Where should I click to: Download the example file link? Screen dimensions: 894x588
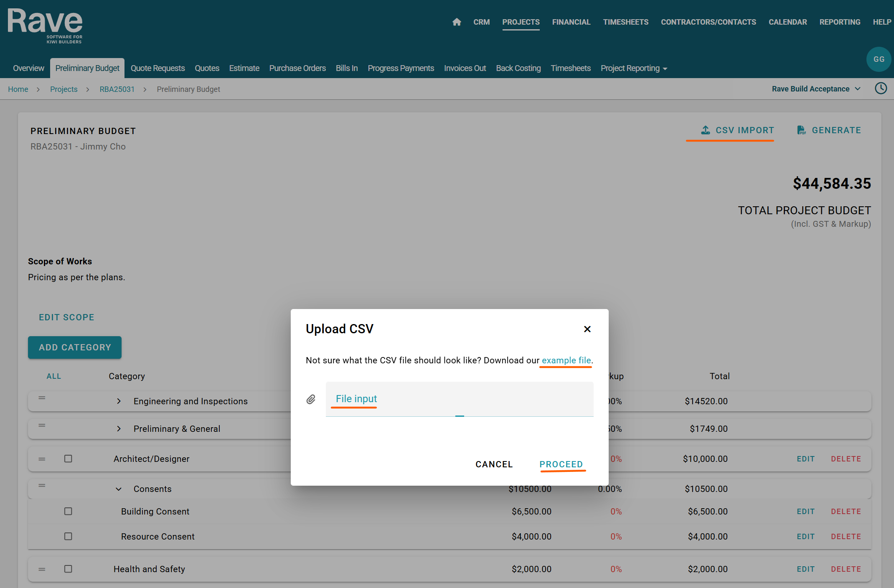[566, 360]
